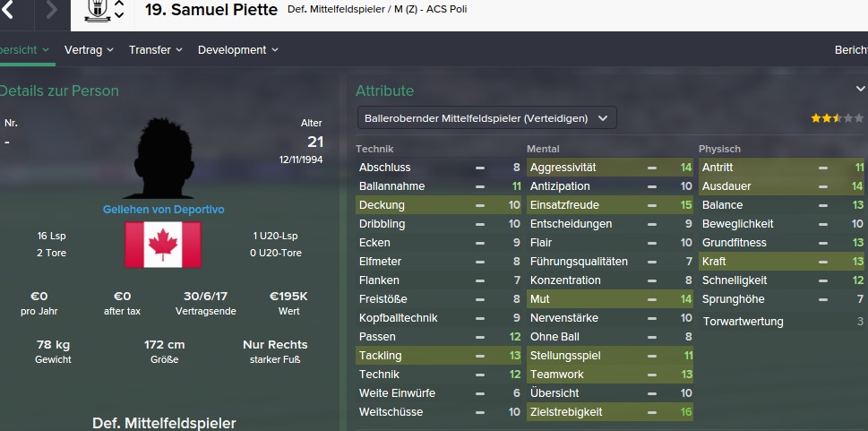The image size is (868, 431).
Task: Click the role star rating
Action: tap(825, 118)
